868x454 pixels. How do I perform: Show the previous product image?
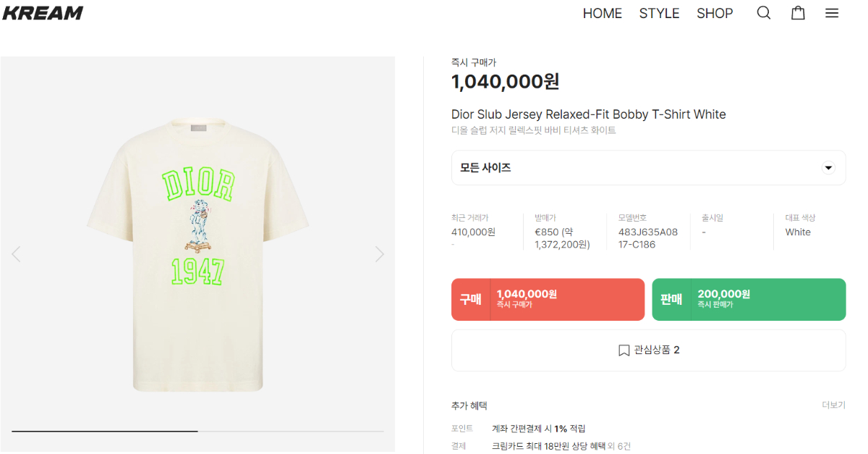[16, 254]
